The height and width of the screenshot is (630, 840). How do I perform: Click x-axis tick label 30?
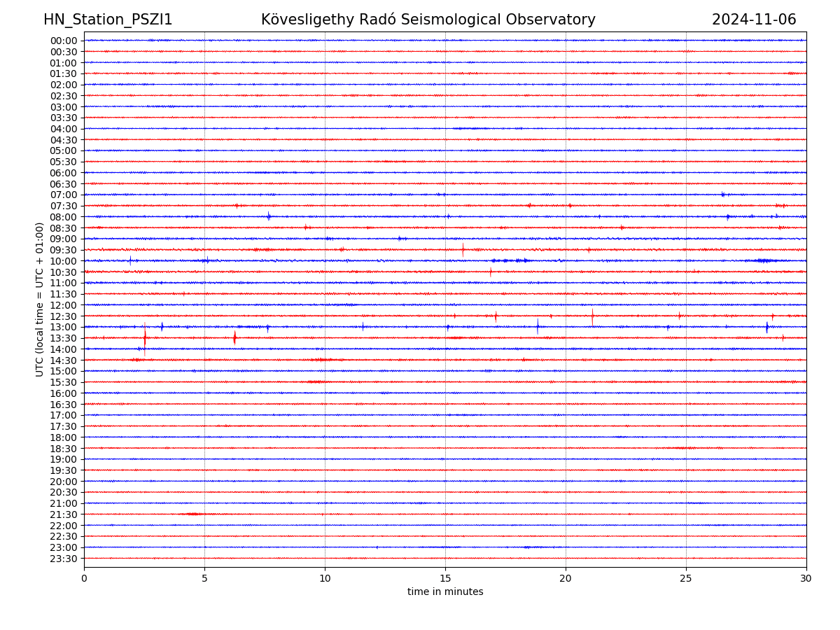[x=806, y=579]
